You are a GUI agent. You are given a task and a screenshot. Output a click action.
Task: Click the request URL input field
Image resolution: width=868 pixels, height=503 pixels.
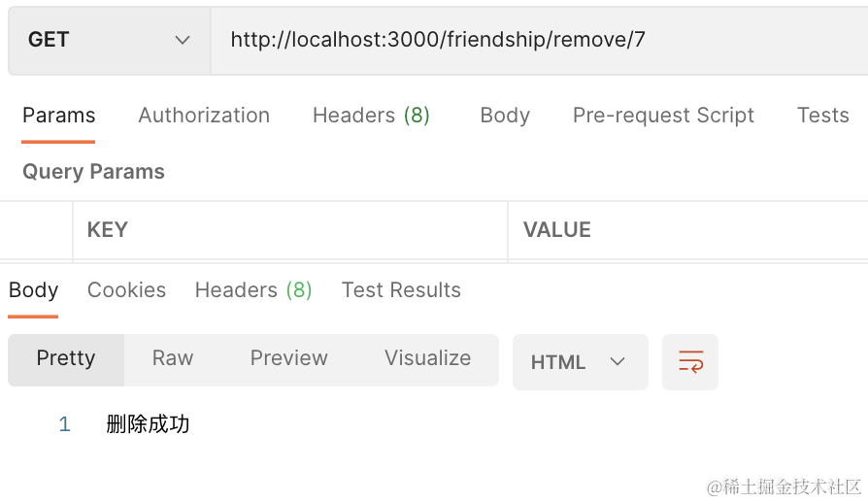[x=539, y=41]
